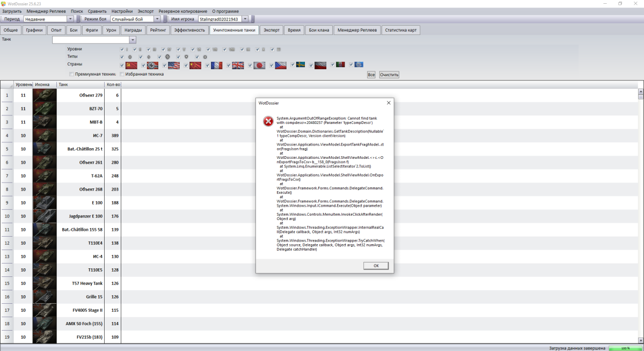Click OK in the error dialog

(x=376, y=266)
